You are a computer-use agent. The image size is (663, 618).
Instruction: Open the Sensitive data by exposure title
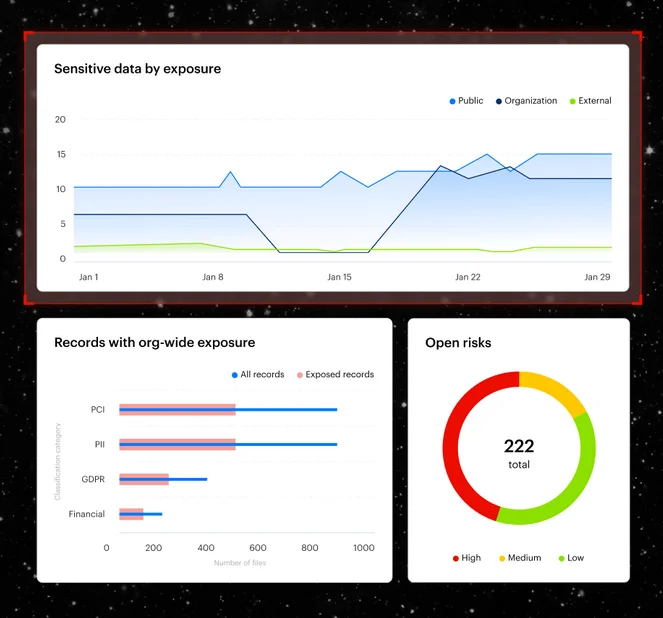pyautogui.click(x=137, y=69)
